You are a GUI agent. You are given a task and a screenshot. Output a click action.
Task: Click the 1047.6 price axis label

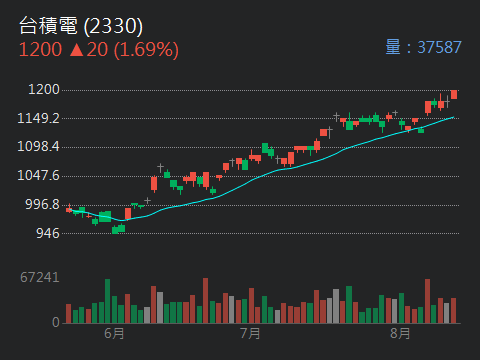38,175
